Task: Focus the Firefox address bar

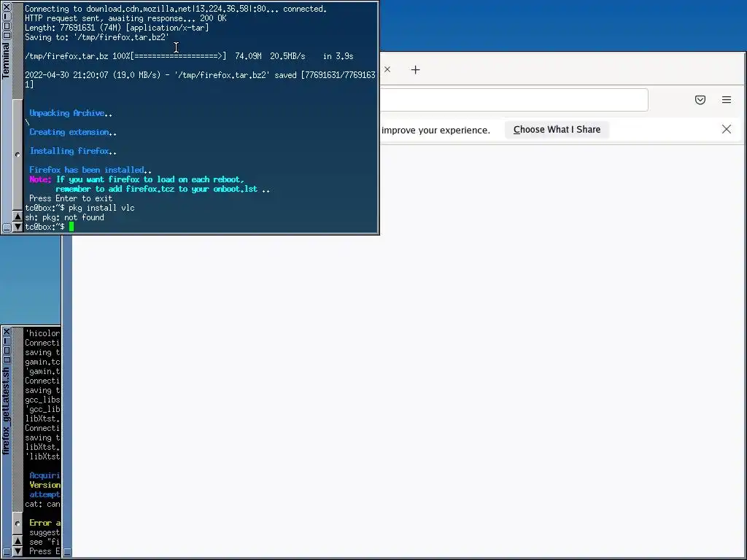Action: 514,99
